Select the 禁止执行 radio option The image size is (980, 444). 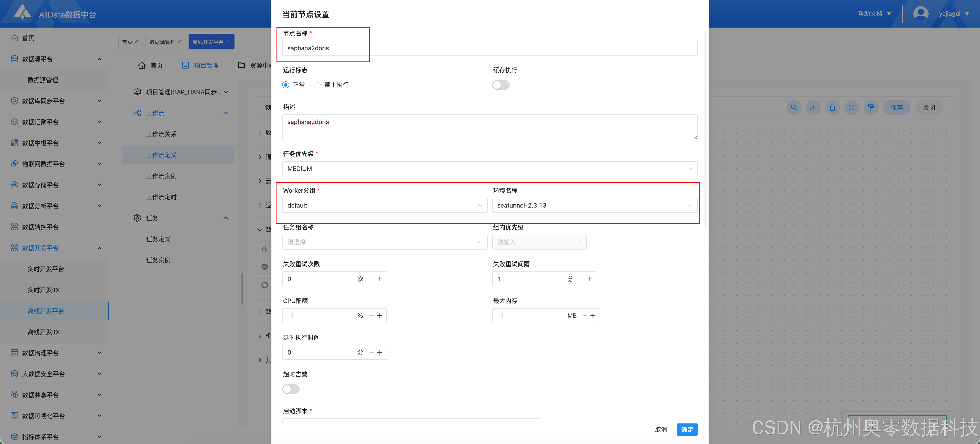pyautogui.click(x=317, y=85)
